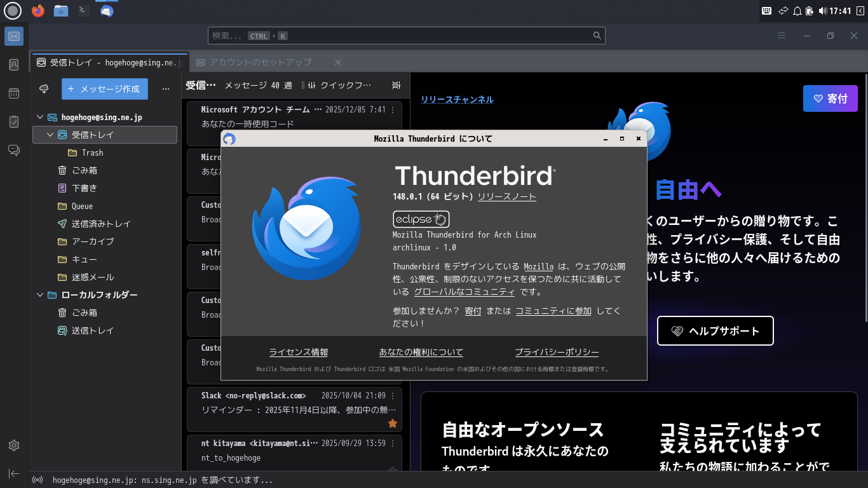Open the 迷惑メール folder
Screen dimensions: 868x488
pyautogui.click(x=105, y=277)
